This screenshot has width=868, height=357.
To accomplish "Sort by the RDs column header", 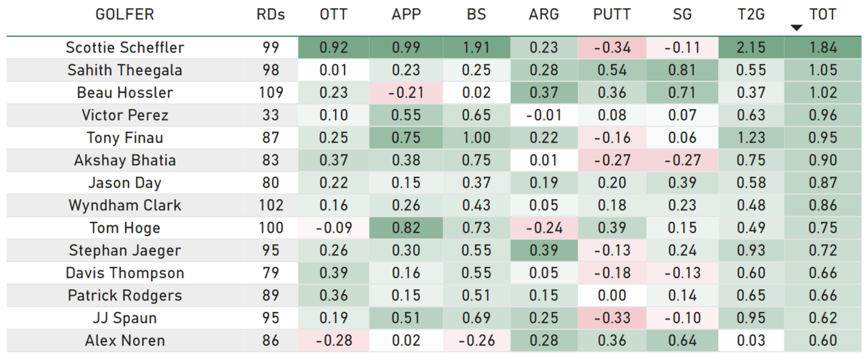I will click(271, 14).
